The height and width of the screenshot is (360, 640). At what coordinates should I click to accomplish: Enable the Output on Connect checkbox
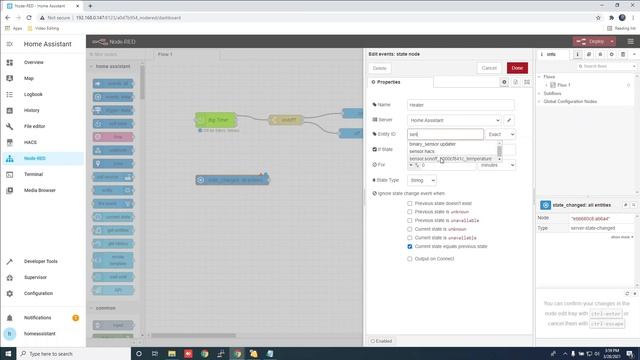click(409, 259)
